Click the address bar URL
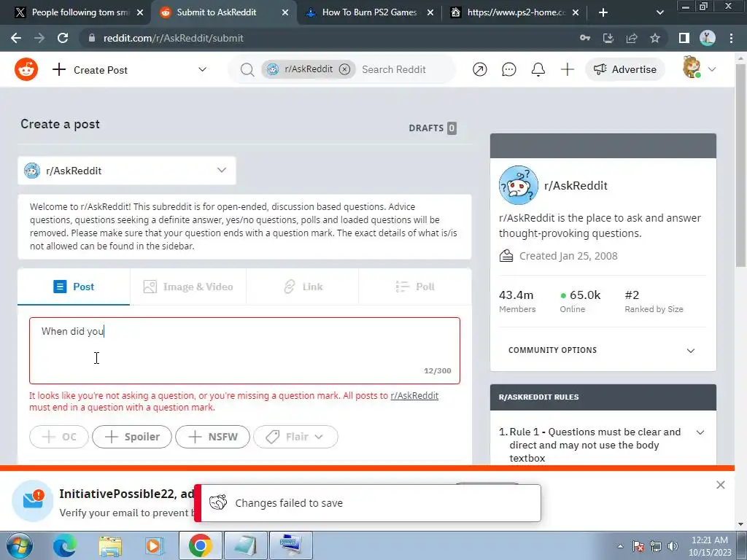Screen dimensions: 747x560 coord(174,38)
